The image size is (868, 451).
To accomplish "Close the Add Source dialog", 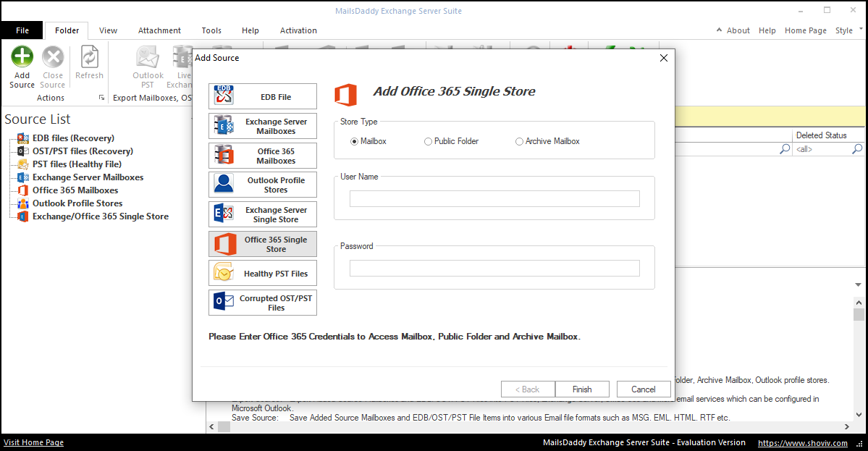I will tap(664, 58).
